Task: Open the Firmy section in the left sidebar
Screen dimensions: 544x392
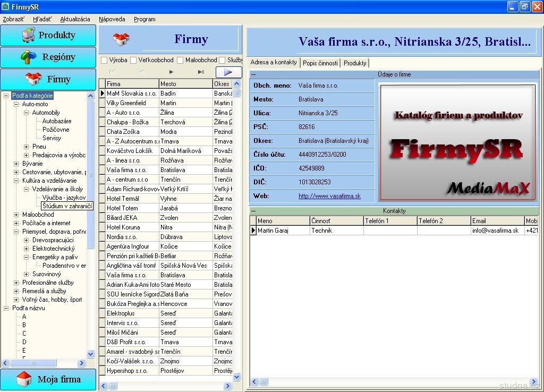Action: tap(48, 79)
